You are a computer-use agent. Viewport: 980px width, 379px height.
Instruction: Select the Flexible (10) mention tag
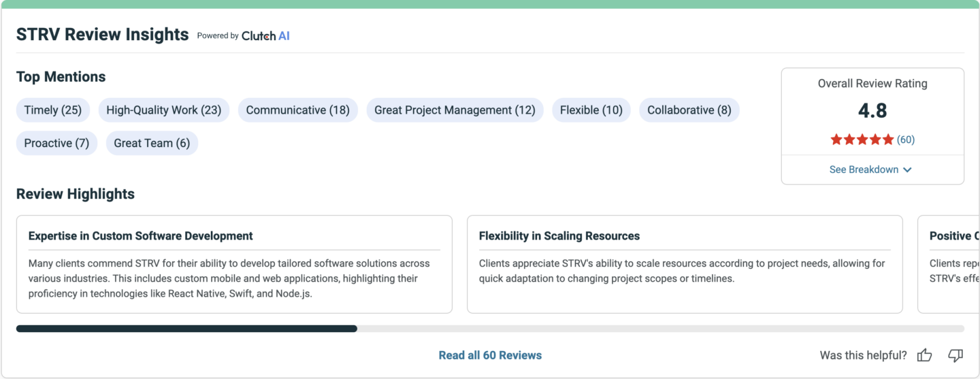tap(591, 110)
